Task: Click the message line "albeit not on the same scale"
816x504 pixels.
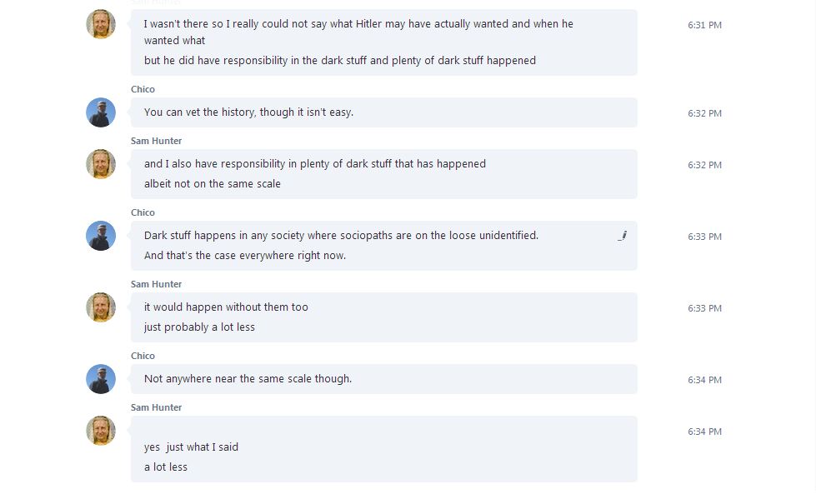Action: click(x=213, y=184)
